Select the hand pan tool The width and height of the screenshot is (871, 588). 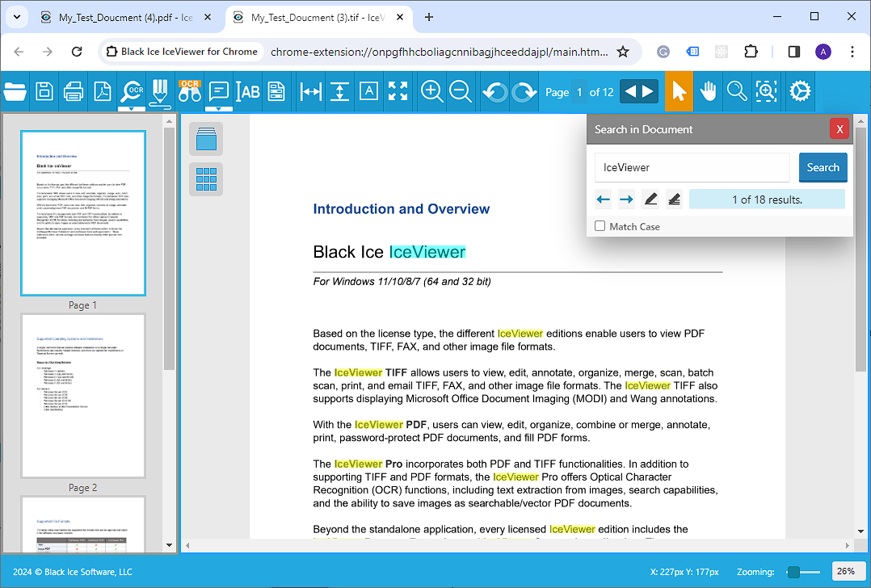709,91
